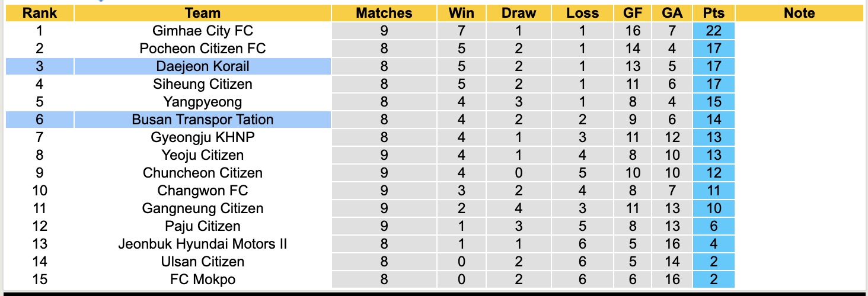868x296 pixels.
Task: Select the FC Mokpo team name
Action: coord(202,279)
